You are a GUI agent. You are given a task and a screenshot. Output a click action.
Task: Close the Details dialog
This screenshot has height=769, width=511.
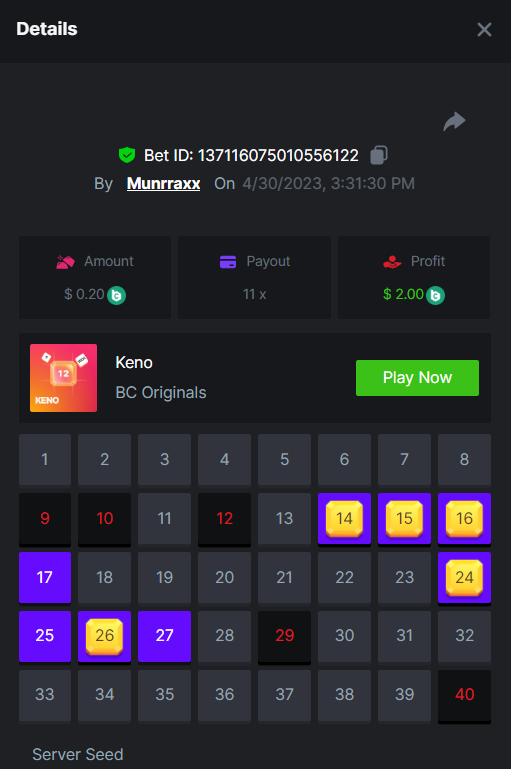click(x=484, y=29)
